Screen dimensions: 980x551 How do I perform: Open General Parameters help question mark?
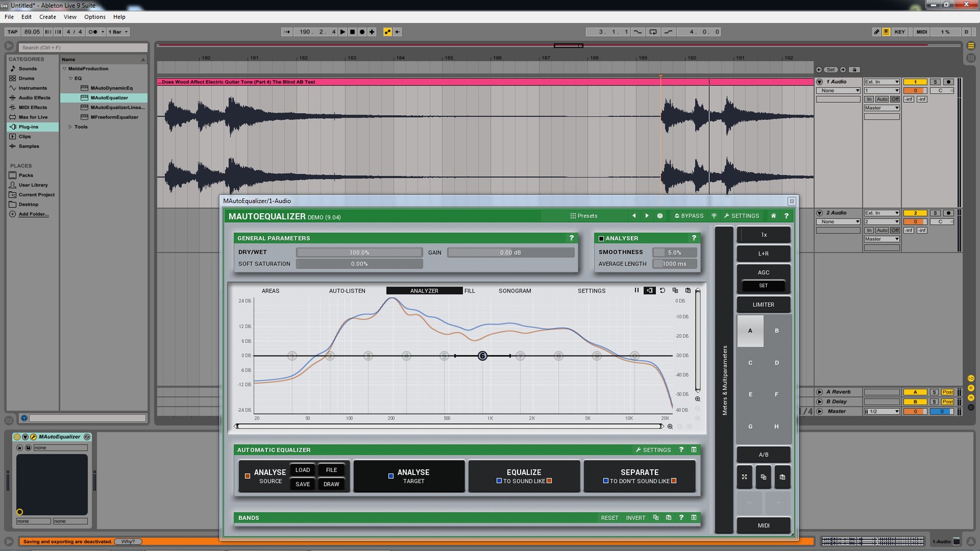(571, 238)
